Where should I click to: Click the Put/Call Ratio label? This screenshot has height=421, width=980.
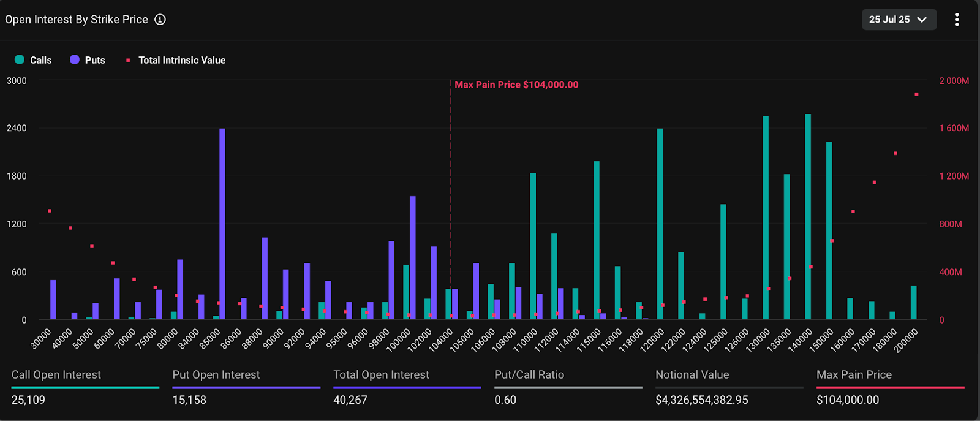(x=529, y=374)
